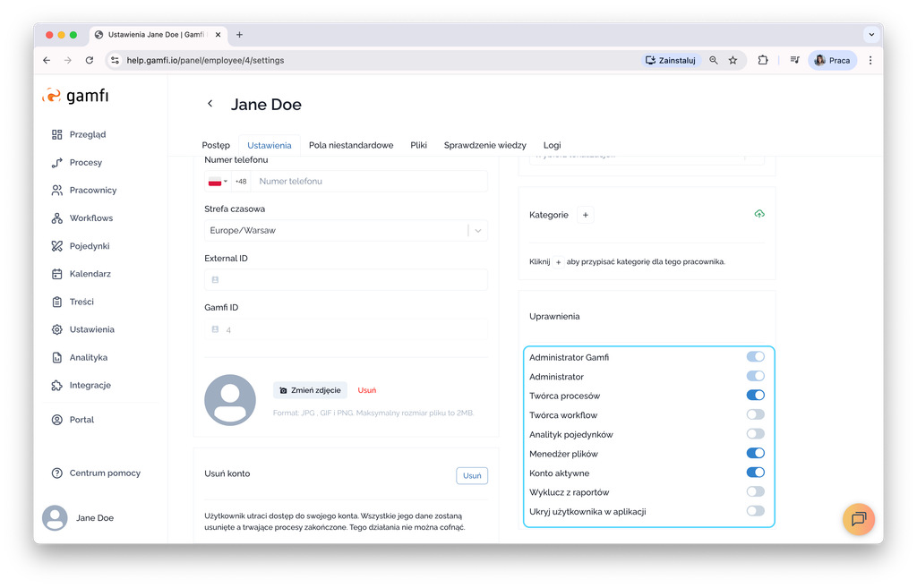The width and height of the screenshot is (917, 588).
Task: Open the chat support bubble icon
Action: point(858,519)
